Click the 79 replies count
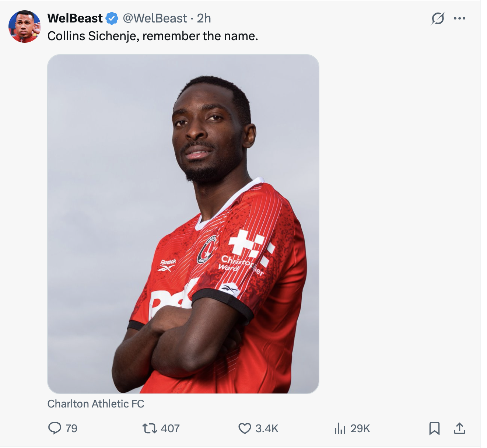 pos(71,428)
